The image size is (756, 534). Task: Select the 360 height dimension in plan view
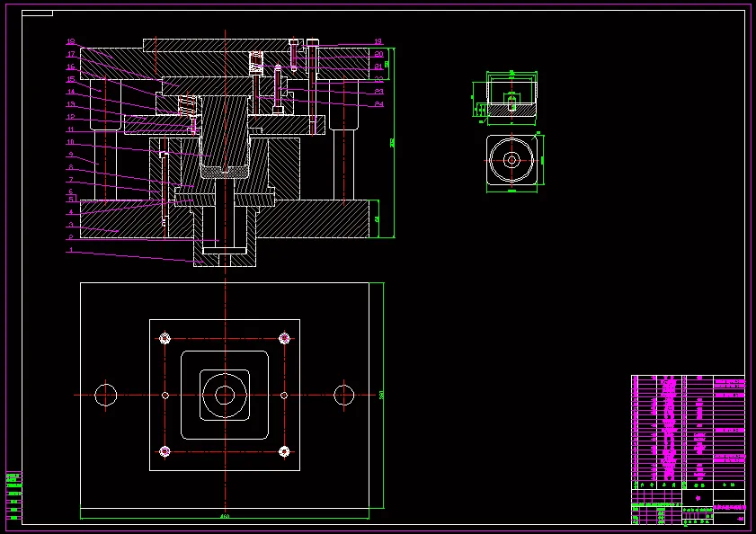pos(381,395)
